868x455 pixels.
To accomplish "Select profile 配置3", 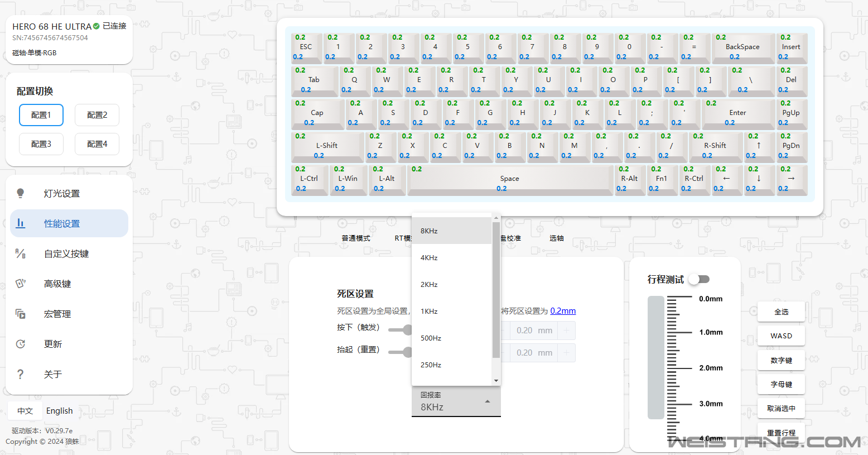I will [x=41, y=144].
